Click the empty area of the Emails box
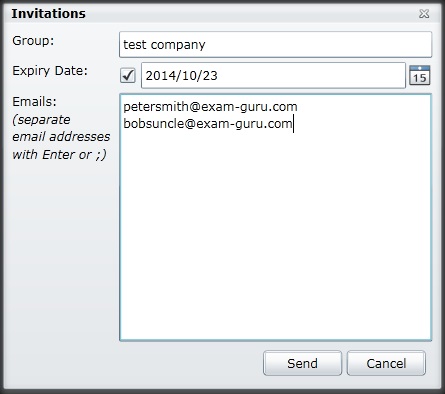445x394 pixels. tap(275, 233)
